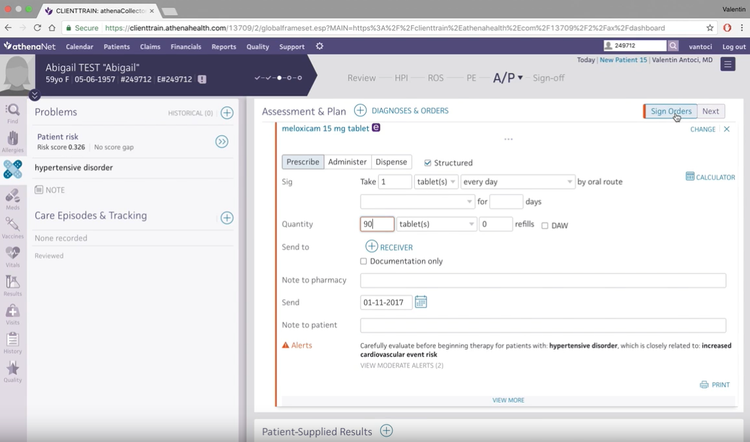This screenshot has height=442, width=750.
Task: Open the Claims menu
Action: [150, 46]
